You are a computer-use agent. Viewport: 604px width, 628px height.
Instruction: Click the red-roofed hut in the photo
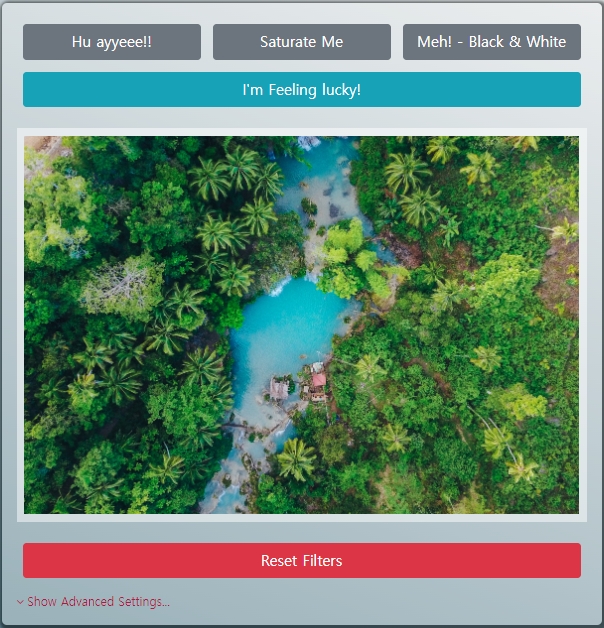pos(319,379)
